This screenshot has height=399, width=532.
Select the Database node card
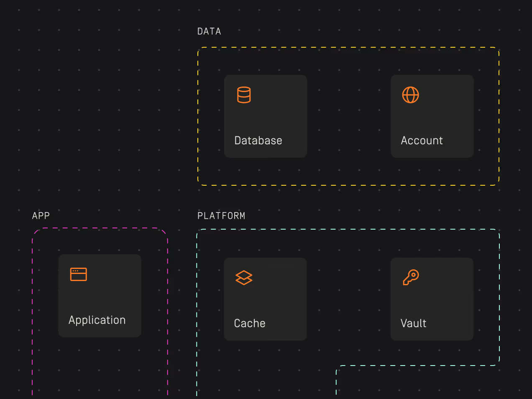coord(266,116)
